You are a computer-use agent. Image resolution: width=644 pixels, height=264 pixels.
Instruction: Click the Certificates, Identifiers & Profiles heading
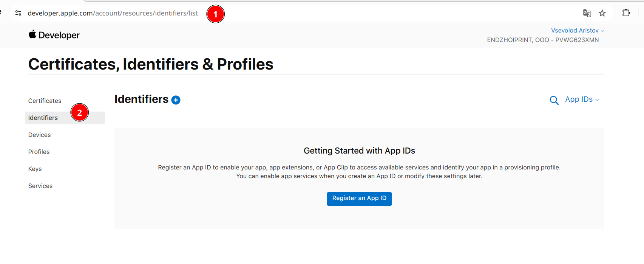(151, 64)
